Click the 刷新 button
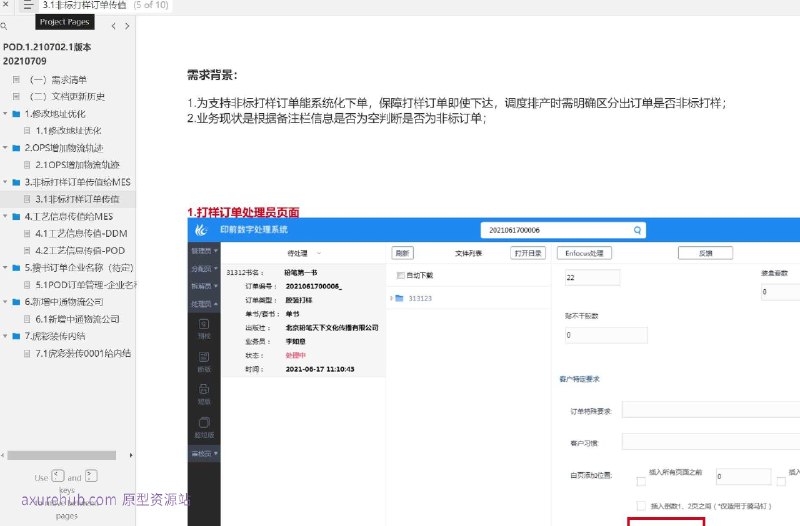The image size is (800, 526). pos(403,253)
